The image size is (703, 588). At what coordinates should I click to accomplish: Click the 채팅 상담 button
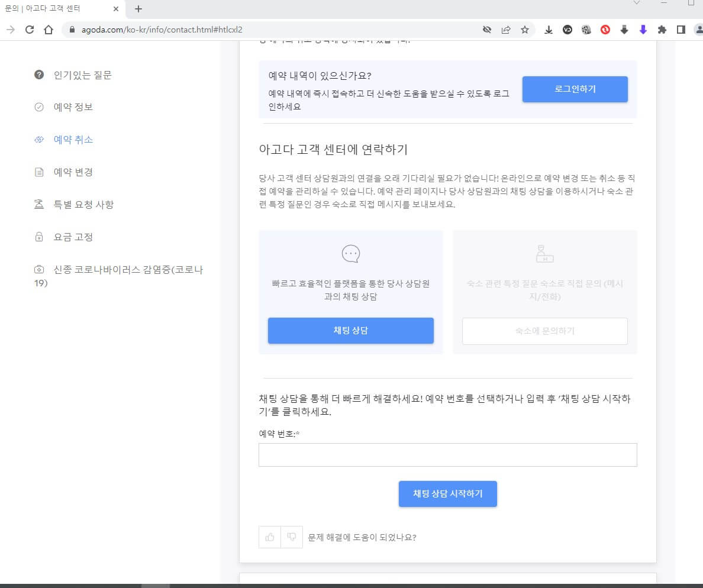tap(350, 331)
